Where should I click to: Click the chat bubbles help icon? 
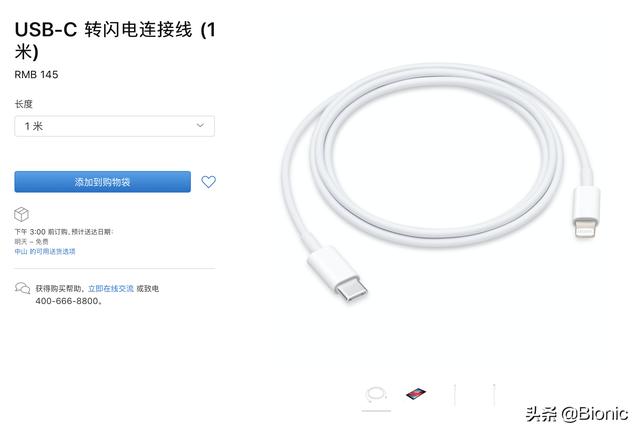[22, 288]
